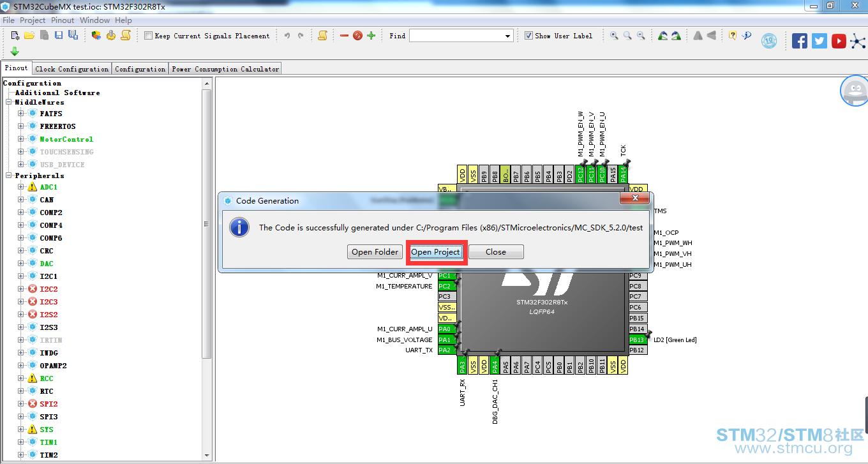Open the Find combo box dropdown arrow
Viewport: 868px width, 464px height.
[508, 36]
